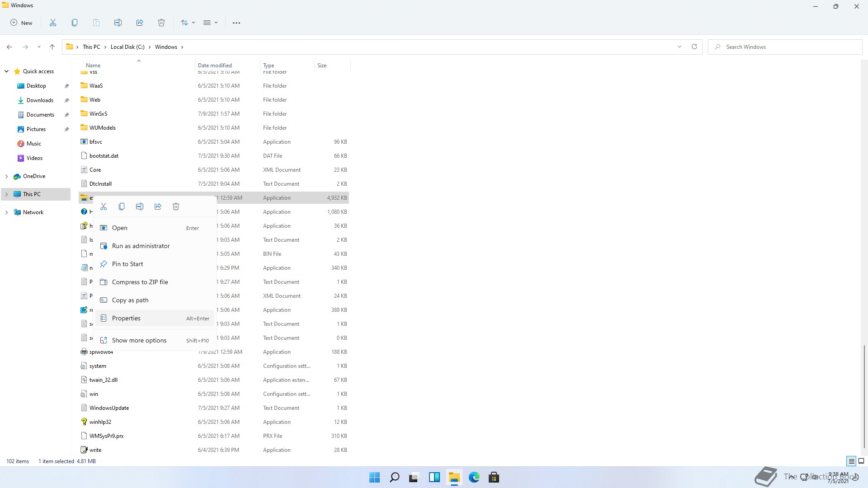Screen dimensions: 868x488
Task: Click Local Disk (C:) in the breadcrumb
Action: click(x=127, y=47)
